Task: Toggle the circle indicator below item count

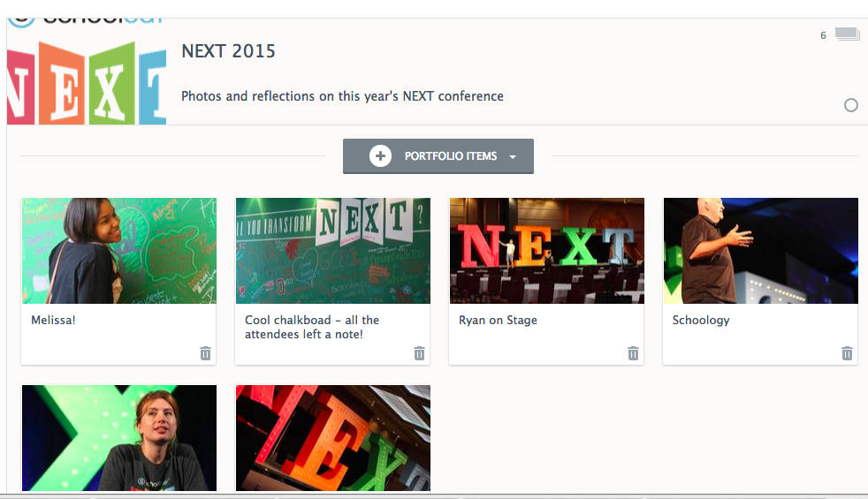Action: 851,105
